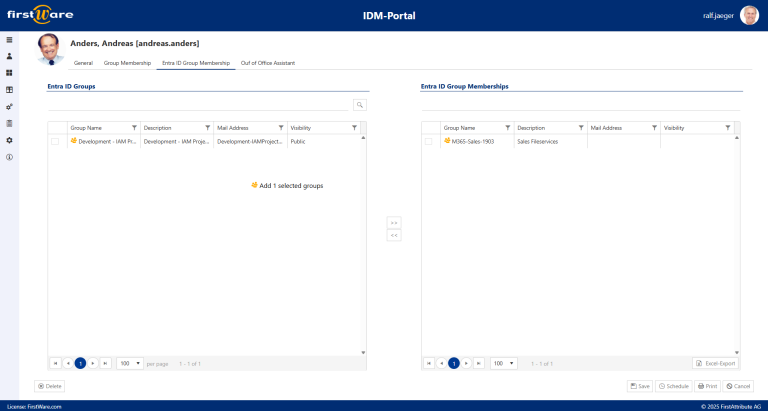
Task: Open the Out of Office Assistant tab
Action: [268, 63]
